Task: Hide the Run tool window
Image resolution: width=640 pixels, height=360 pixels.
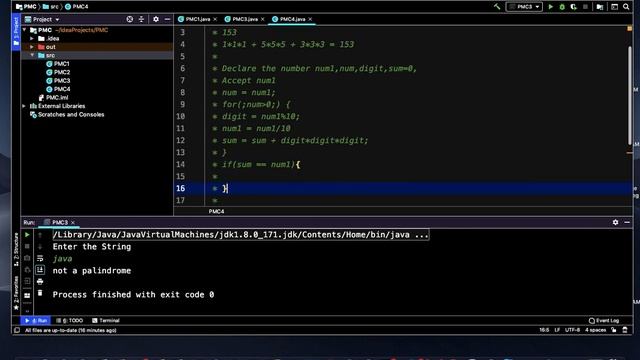Action: (627, 222)
